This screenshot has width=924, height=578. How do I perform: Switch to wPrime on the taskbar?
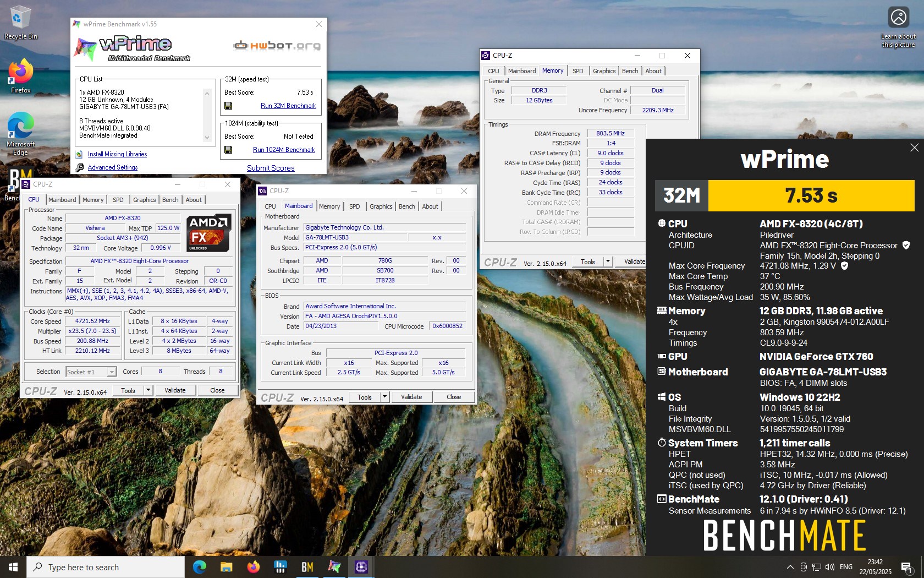coord(334,567)
